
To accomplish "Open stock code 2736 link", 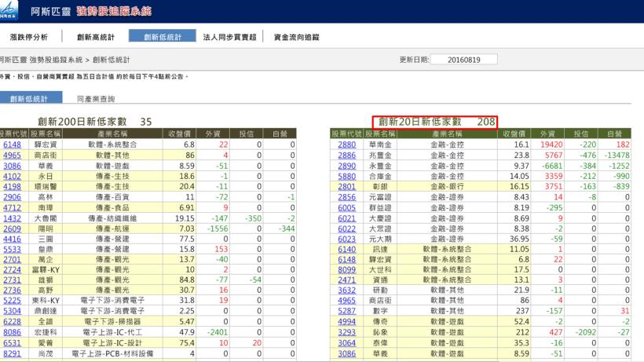I will click(x=12, y=291).
